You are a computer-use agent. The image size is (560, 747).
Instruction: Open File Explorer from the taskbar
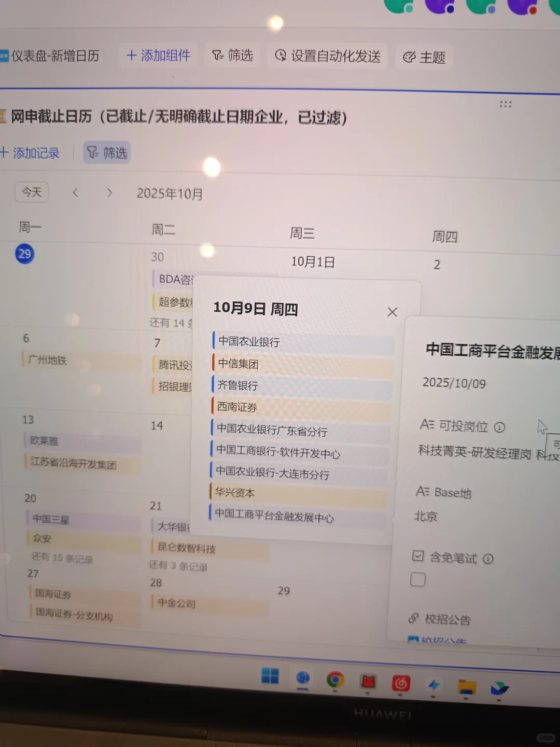pyautogui.click(x=467, y=687)
